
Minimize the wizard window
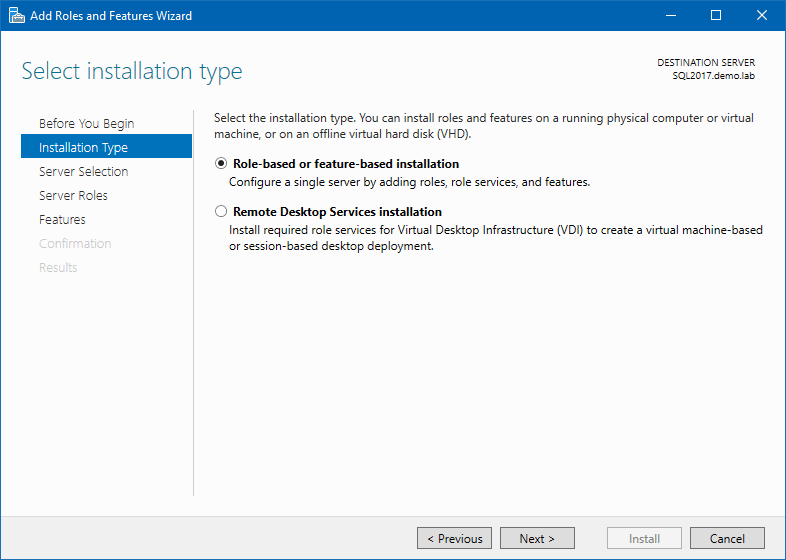pos(670,15)
